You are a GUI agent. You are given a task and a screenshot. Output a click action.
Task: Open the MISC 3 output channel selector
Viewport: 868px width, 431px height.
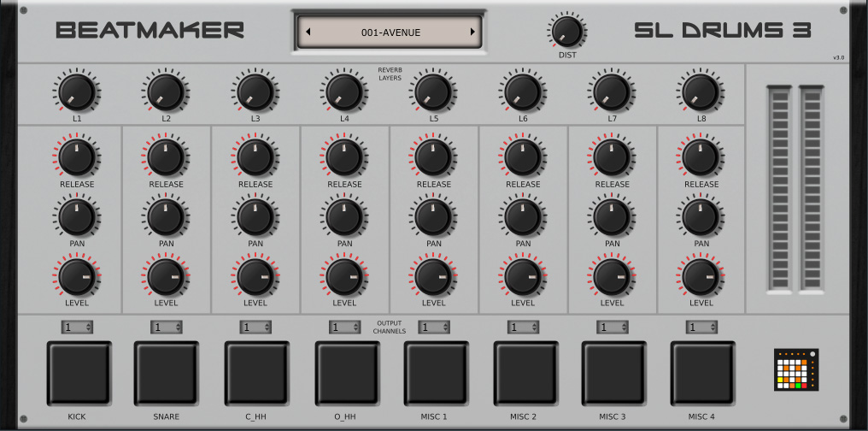[x=613, y=328]
